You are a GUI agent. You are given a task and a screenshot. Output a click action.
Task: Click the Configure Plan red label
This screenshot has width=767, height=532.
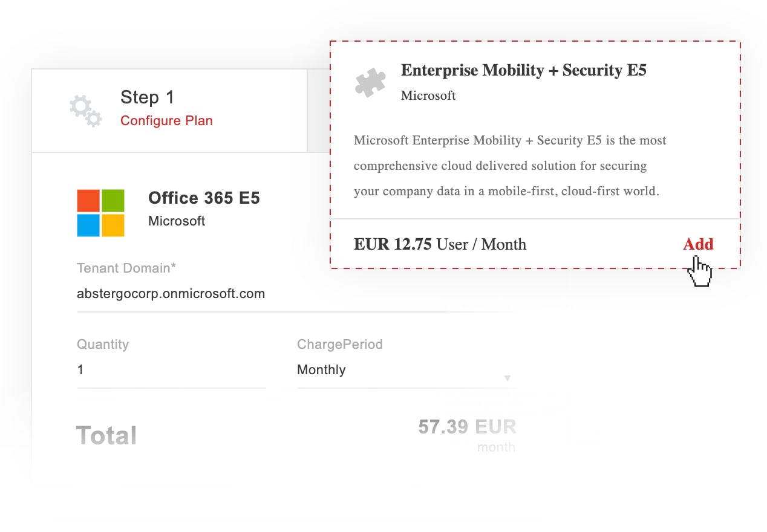[166, 121]
